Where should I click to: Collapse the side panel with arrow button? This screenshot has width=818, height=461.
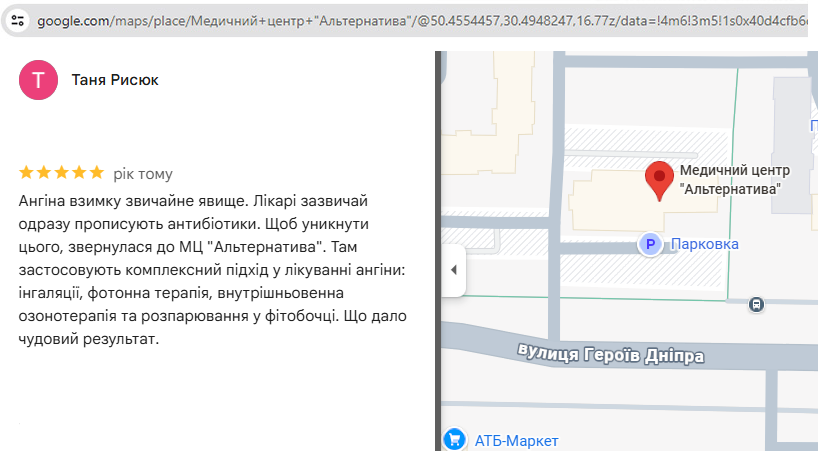coord(453,270)
